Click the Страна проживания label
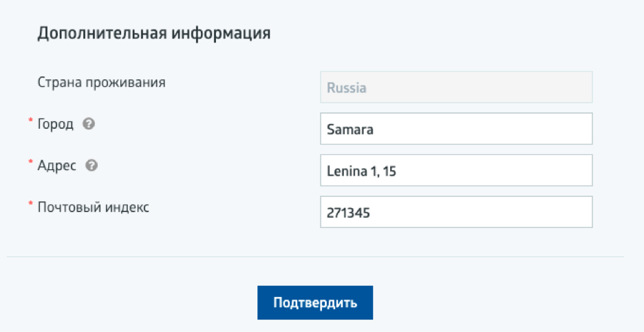The image size is (644, 332). (x=101, y=83)
